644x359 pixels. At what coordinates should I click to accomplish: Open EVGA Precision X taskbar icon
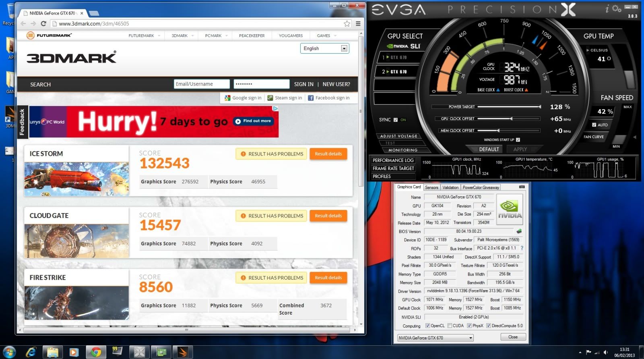point(139,352)
